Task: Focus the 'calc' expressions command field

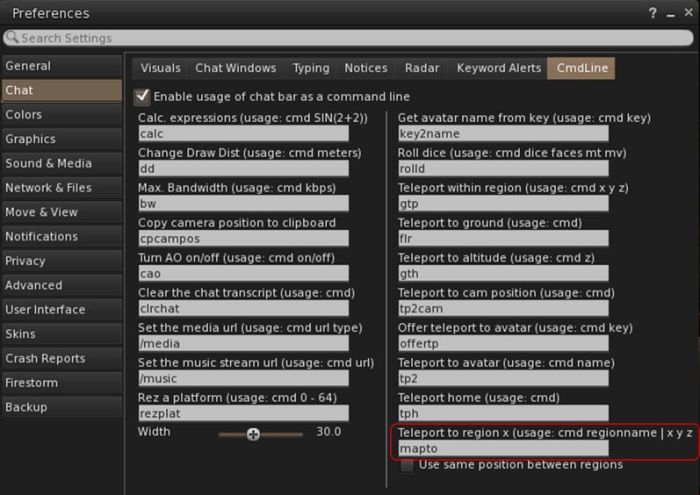Action: click(x=243, y=133)
